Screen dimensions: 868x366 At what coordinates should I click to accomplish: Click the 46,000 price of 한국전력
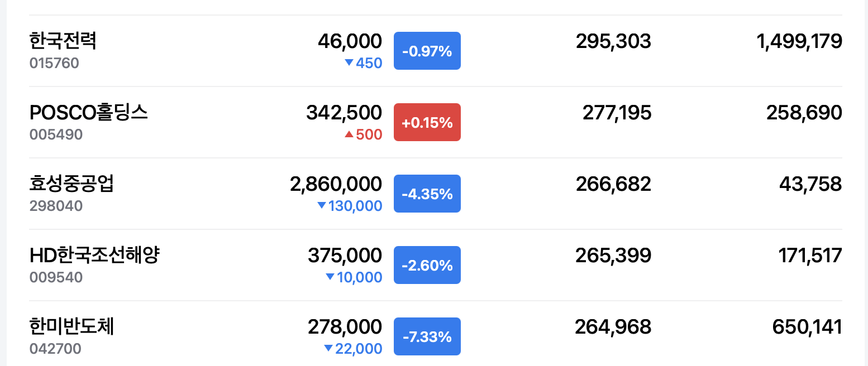click(350, 41)
